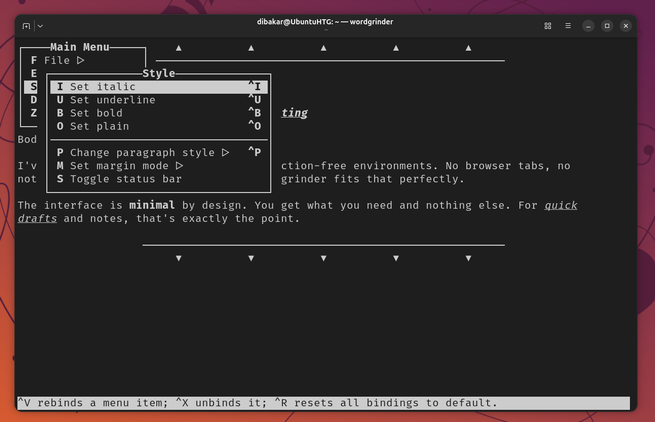Click the ^P shortcut next to paragraph style
This screenshot has width=655, height=422.
(x=254, y=153)
